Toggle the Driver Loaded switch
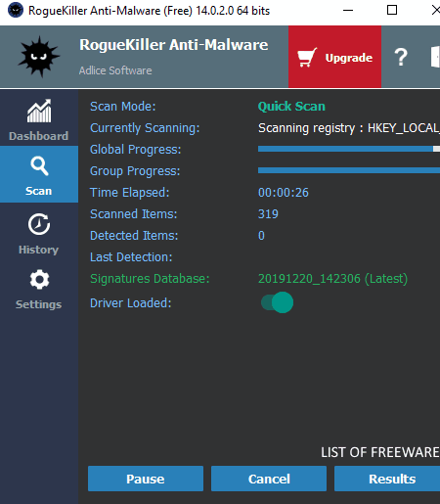The image size is (440, 504). (277, 302)
